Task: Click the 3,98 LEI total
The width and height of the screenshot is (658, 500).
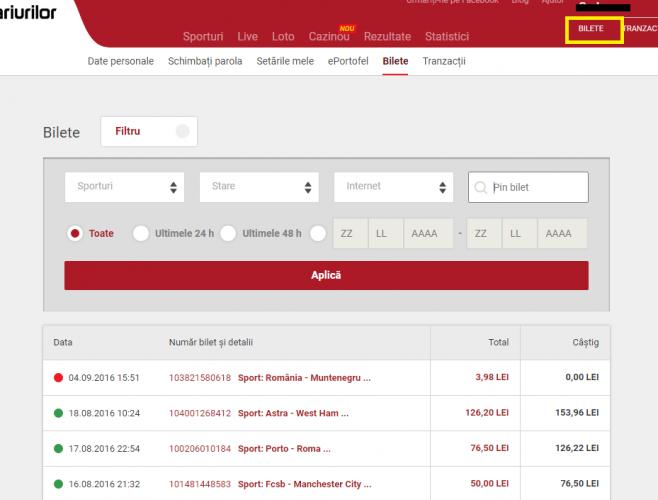Action: pyautogui.click(x=492, y=377)
